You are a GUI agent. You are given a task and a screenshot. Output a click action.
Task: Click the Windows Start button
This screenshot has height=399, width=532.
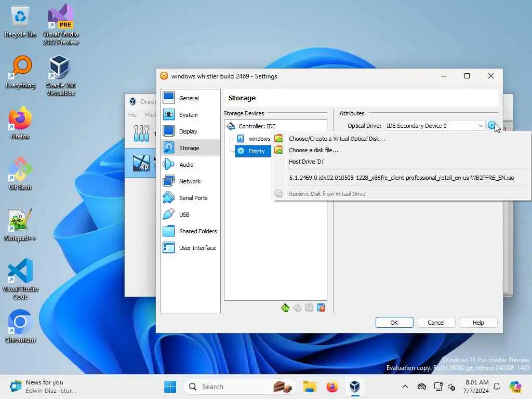click(x=170, y=387)
